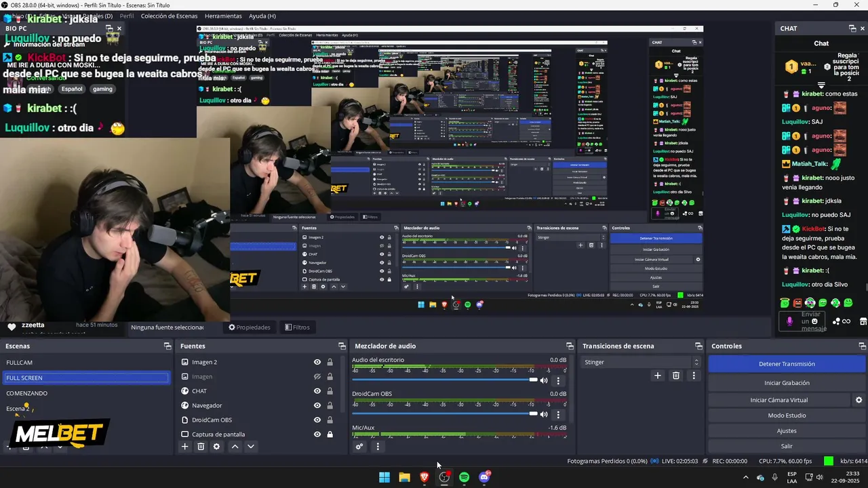The width and height of the screenshot is (868, 488).
Task: Open the Propiedades button above the docks
Action: pyautogui.click(x=250, y=327)
